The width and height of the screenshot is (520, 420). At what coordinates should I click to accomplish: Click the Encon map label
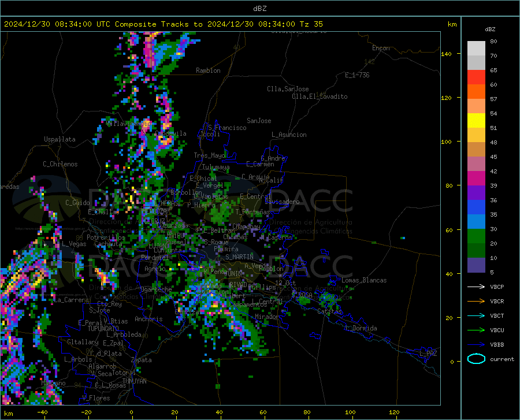[x=381, y=48]
